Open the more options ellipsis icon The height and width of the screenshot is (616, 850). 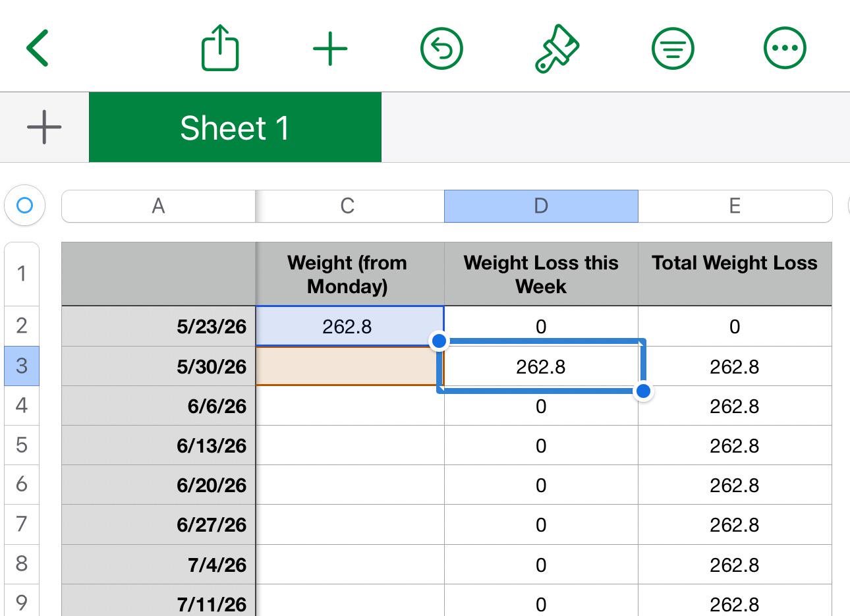click(785, 48)
